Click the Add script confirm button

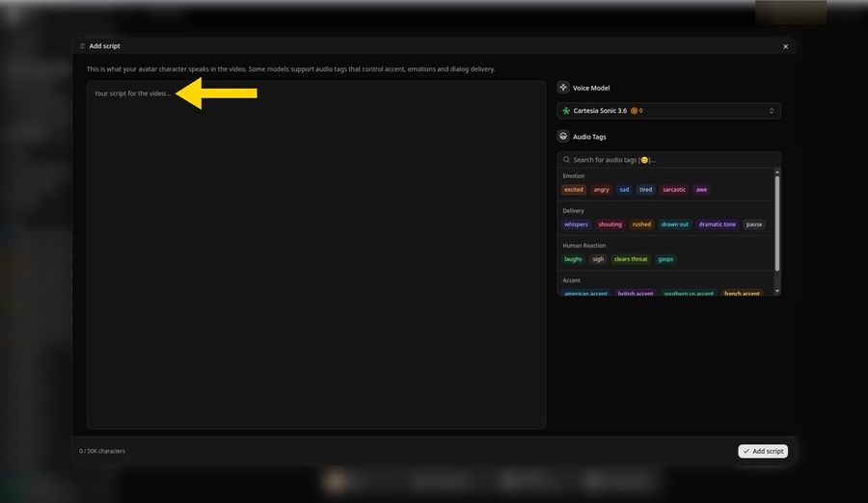point(763,451)
